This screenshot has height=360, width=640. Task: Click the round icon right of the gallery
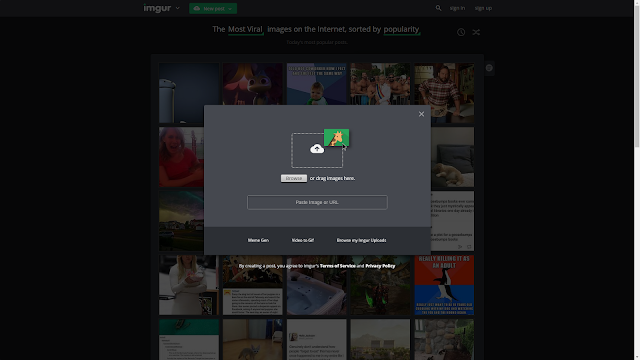[x=489, y=68]
